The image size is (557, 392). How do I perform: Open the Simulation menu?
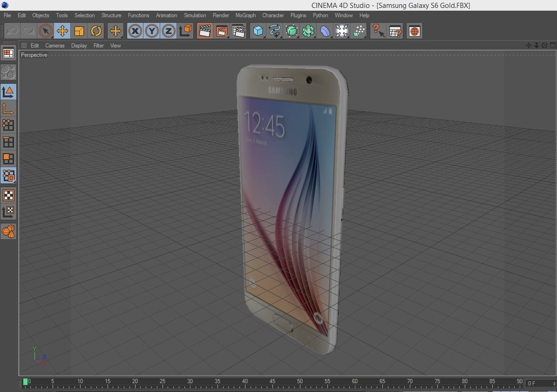coord(195,15)
